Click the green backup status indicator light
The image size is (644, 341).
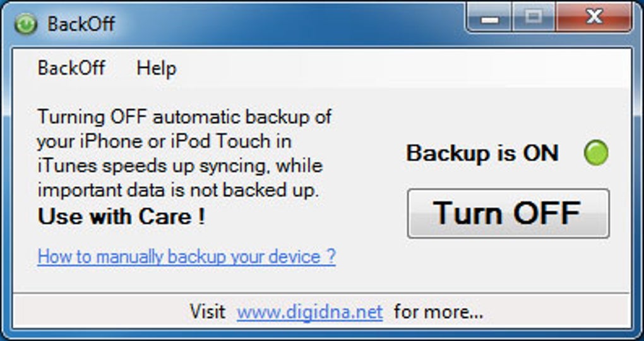[x=595, y=153]
